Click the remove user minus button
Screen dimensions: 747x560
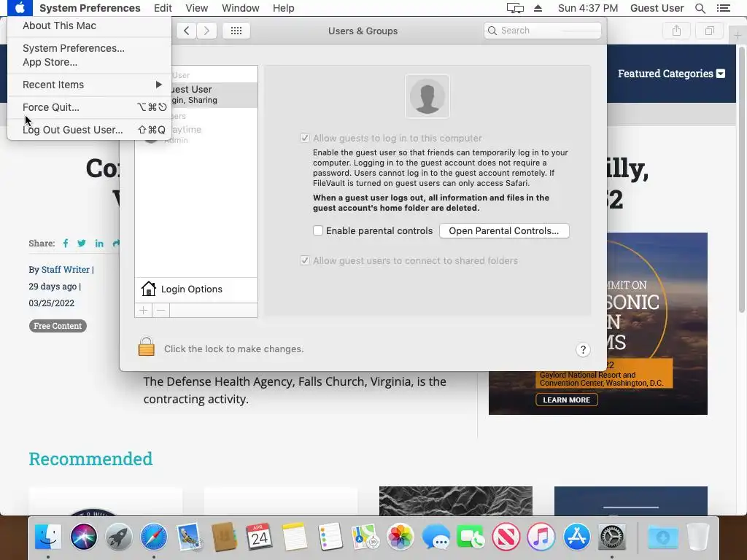point(161,310)
